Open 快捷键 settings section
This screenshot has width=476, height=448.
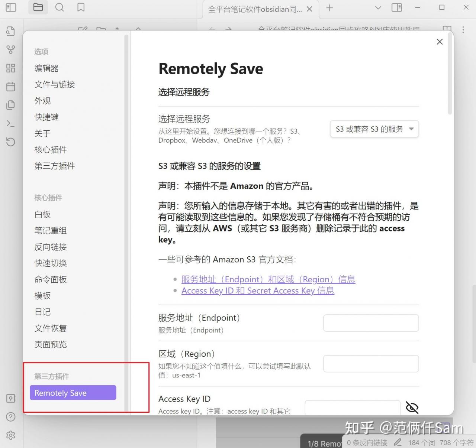coord(46,117)
